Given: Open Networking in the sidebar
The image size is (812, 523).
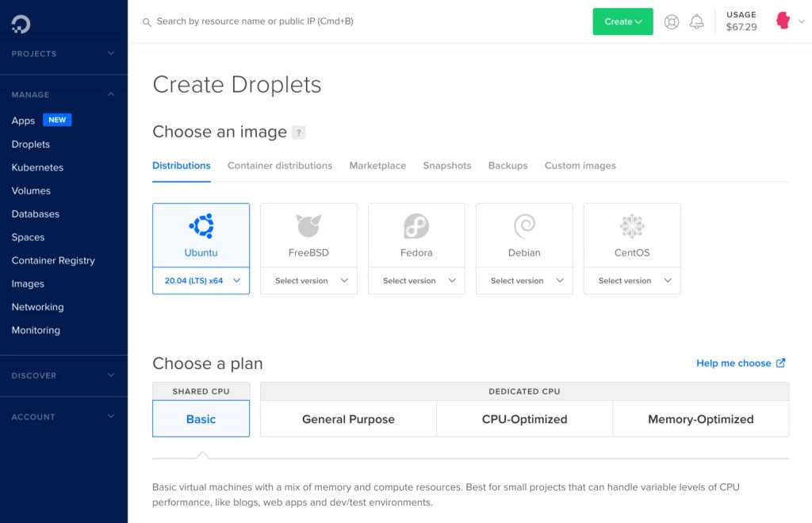Looking at the screenshot, I should [x=38, y=307].
